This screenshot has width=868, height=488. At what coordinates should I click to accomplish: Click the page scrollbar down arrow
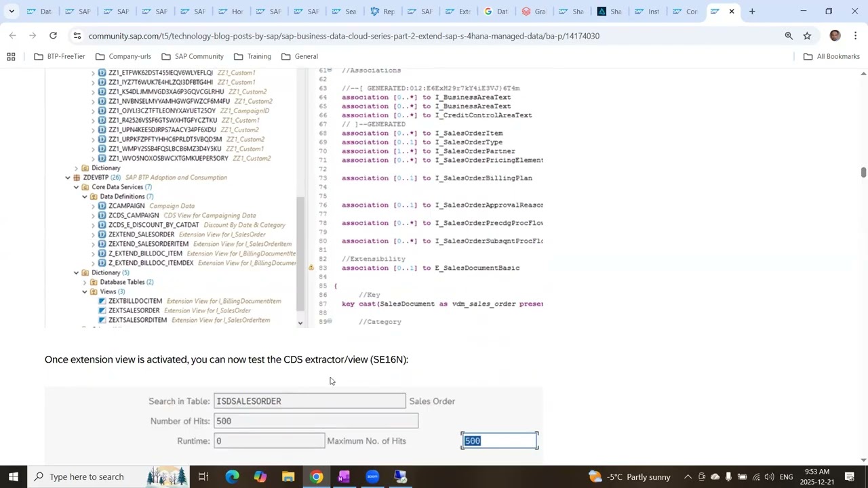coord(863,460)
